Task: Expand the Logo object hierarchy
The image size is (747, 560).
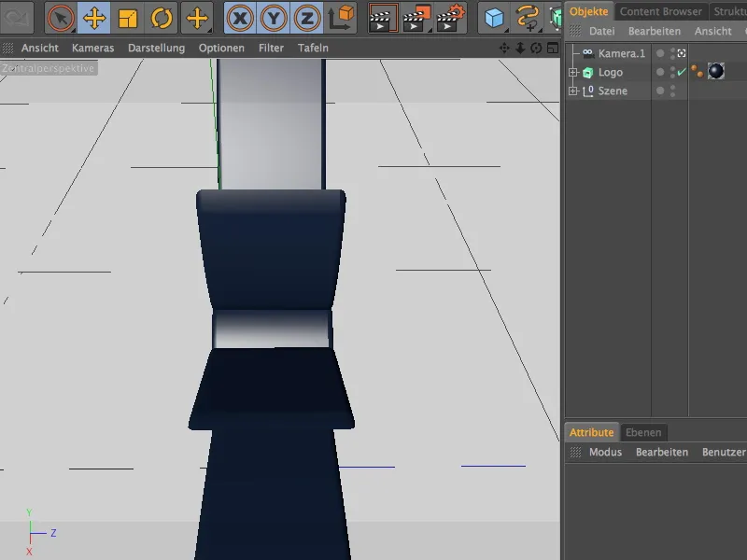Action: pos(573,73)
